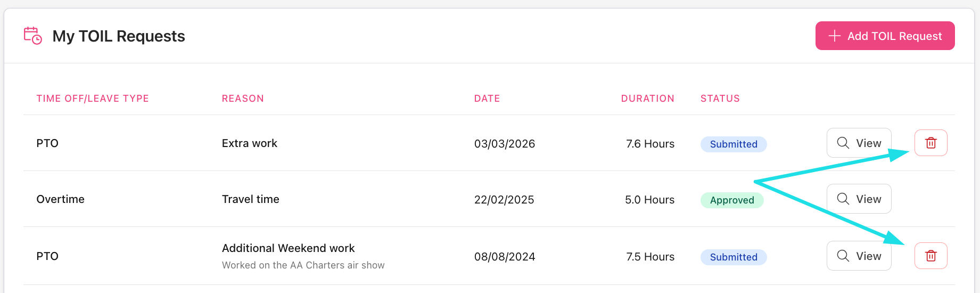980x293 pixels.
Task: Delete the Additional Weekend work request
Action: pyautogui.click(x=930, y=256)
